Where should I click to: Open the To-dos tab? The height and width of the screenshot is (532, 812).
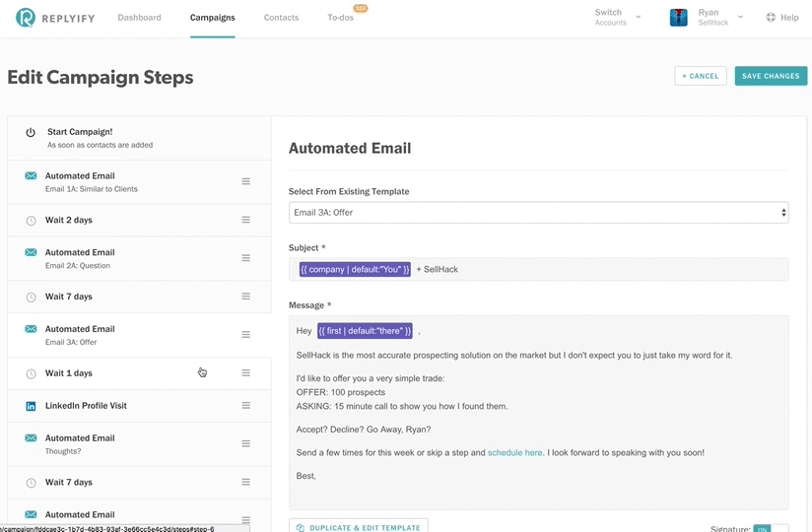pos(339,18)
